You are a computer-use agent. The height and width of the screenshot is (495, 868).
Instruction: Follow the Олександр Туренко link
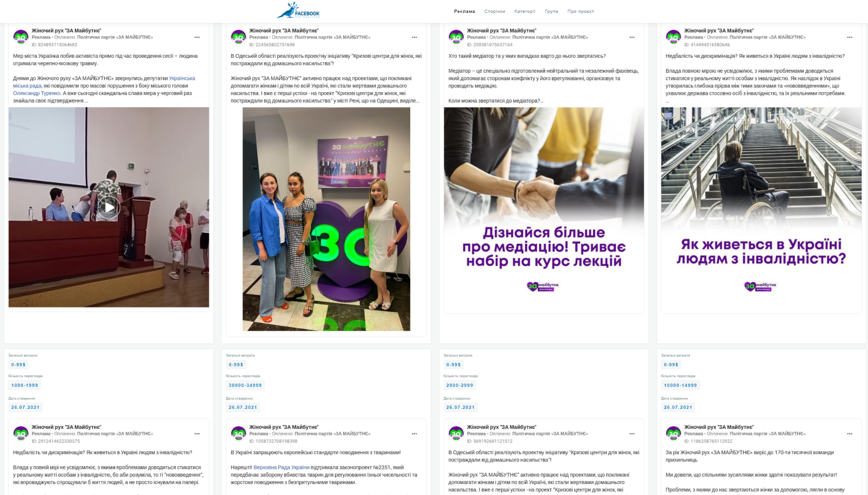click(37, 93)
